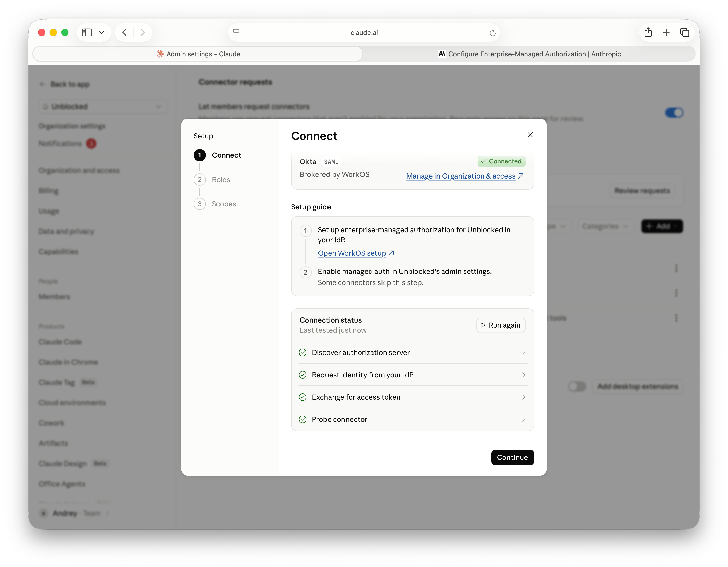Toggle the switch beside Add desktop extensions

[577, 386]
